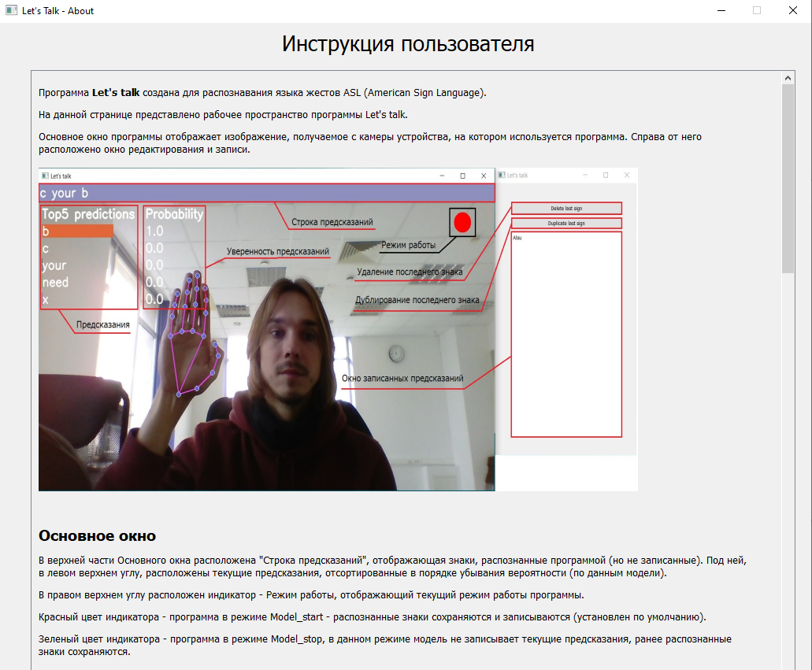Screen dimensions: 812x670
Task: Click the "Основное окно" section heading
Action: point(97,536)
